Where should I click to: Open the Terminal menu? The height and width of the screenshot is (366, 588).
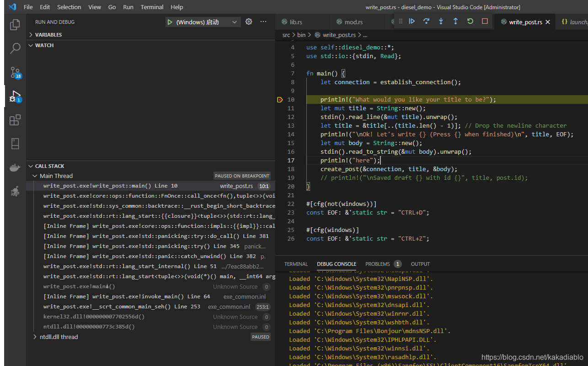152,7
